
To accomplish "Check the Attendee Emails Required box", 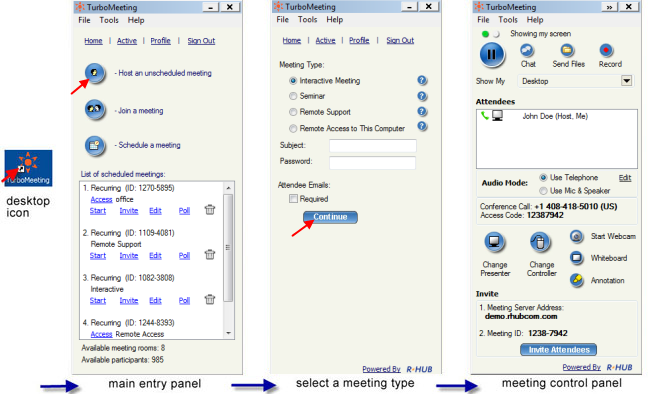I will 293,199.
